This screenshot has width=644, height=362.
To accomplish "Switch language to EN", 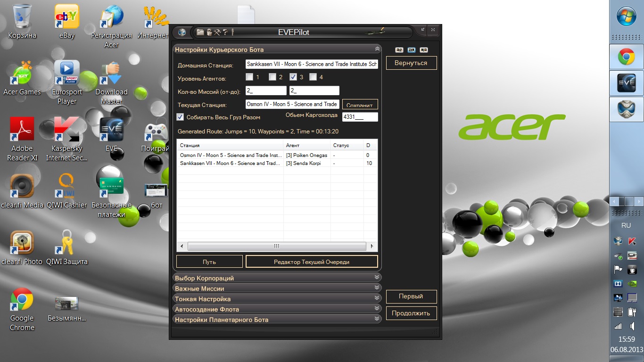I will pyautogui.click(x=399, y=49).
